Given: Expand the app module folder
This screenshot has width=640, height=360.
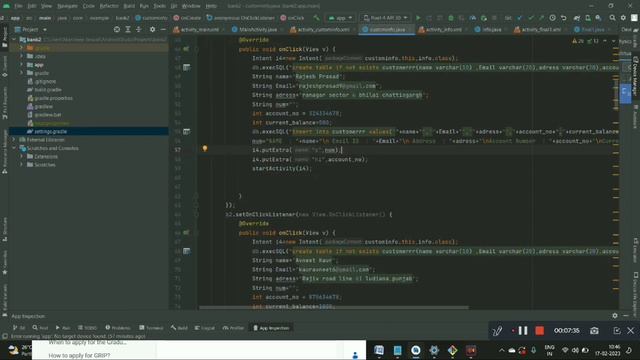Looking at the screenshot, I should [22, 64].
